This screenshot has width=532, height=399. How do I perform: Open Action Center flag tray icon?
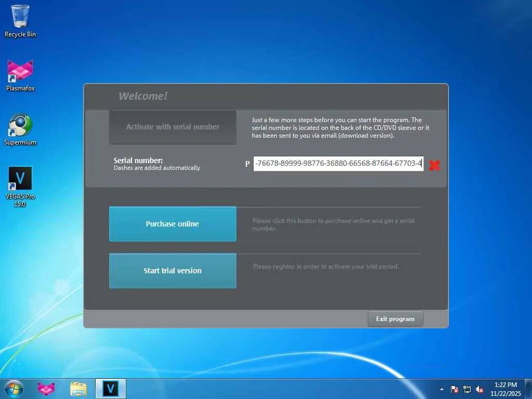point(455,389)
